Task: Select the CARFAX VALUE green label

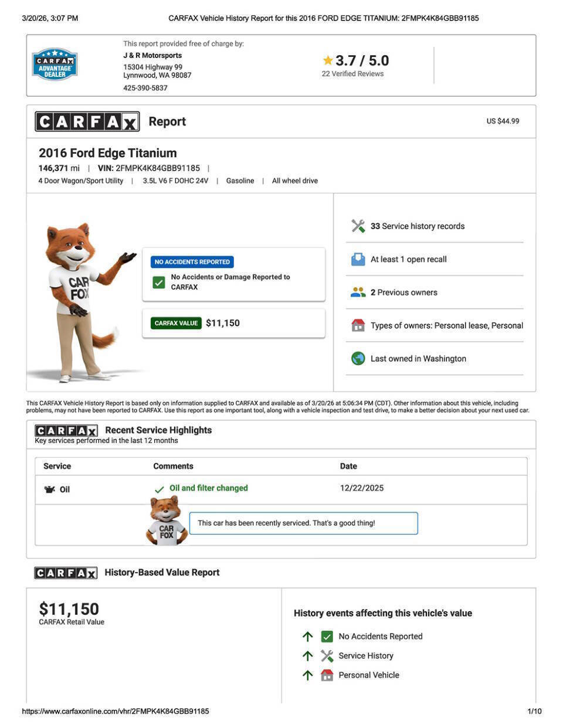Action: click(x=176, y=323)
